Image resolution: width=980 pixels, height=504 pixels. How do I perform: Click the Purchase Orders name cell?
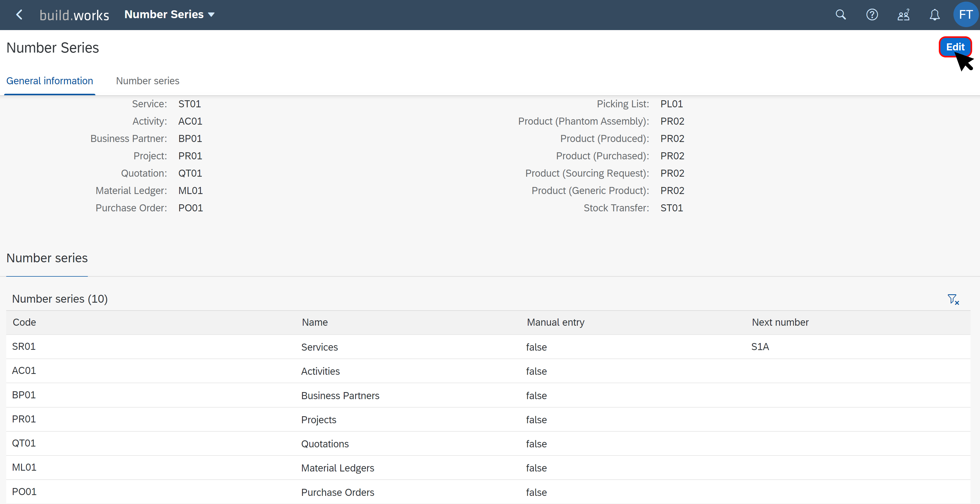point(338,492)
